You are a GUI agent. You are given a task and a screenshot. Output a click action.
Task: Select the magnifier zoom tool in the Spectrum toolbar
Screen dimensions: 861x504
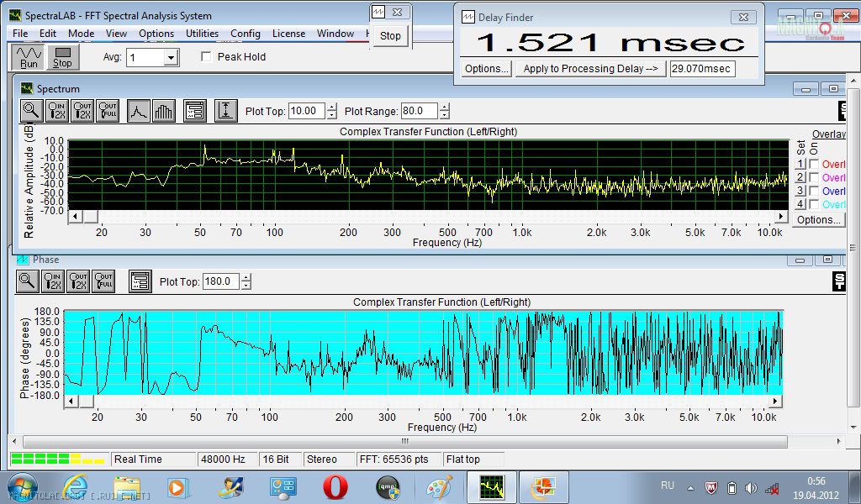[x=31, y=111]
